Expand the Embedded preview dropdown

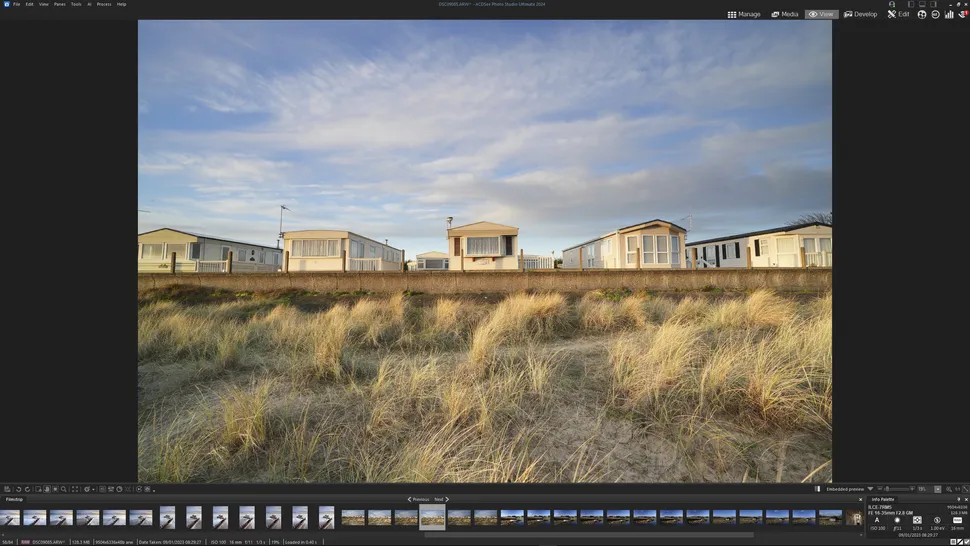870,489
